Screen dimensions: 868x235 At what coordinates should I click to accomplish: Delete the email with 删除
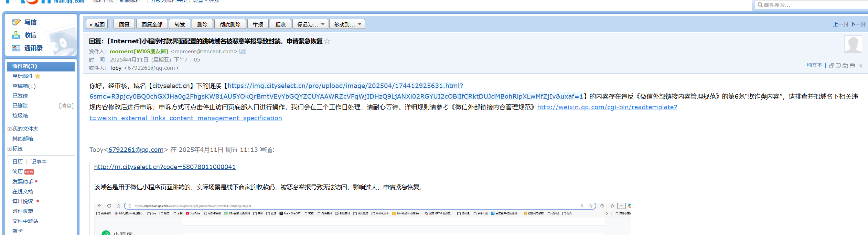point(202,24)
